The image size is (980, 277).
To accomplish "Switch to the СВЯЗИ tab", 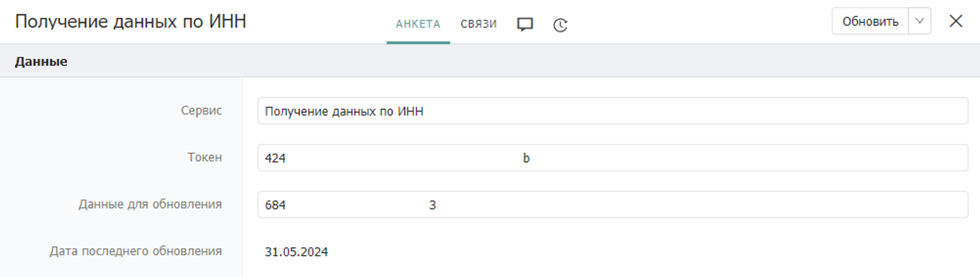I will point(479,24).
